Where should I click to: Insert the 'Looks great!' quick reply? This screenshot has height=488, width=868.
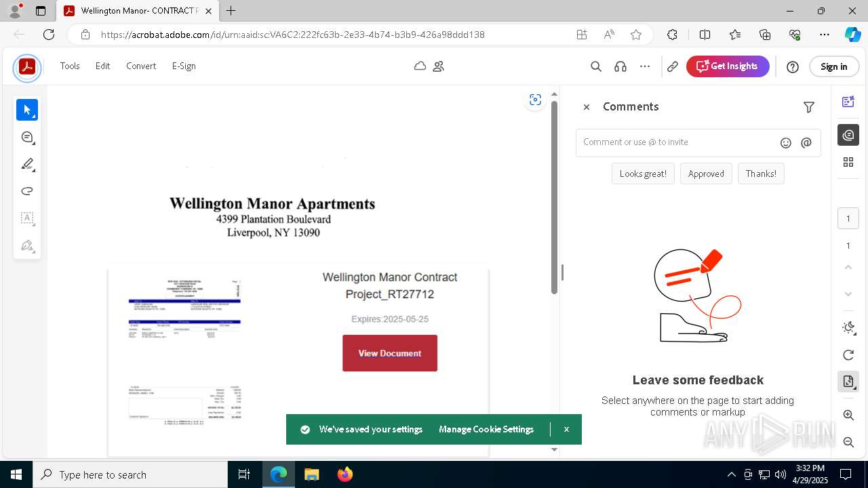(x=643, y=174)
